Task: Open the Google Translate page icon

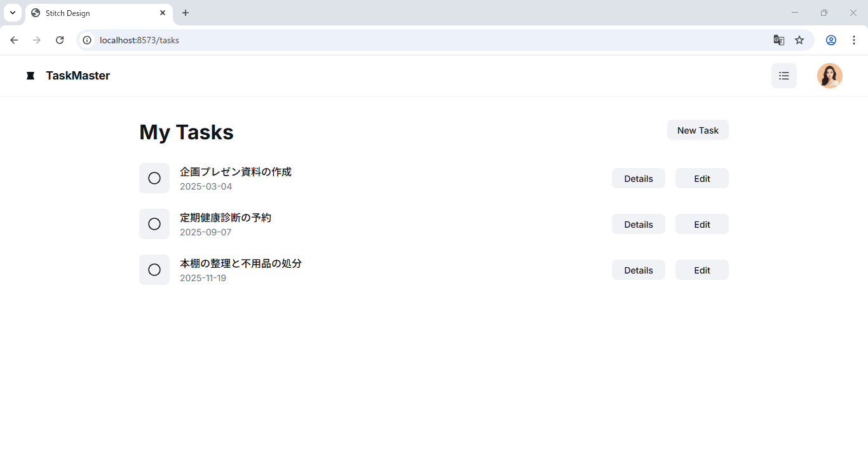Action: [x=779, y=40]
